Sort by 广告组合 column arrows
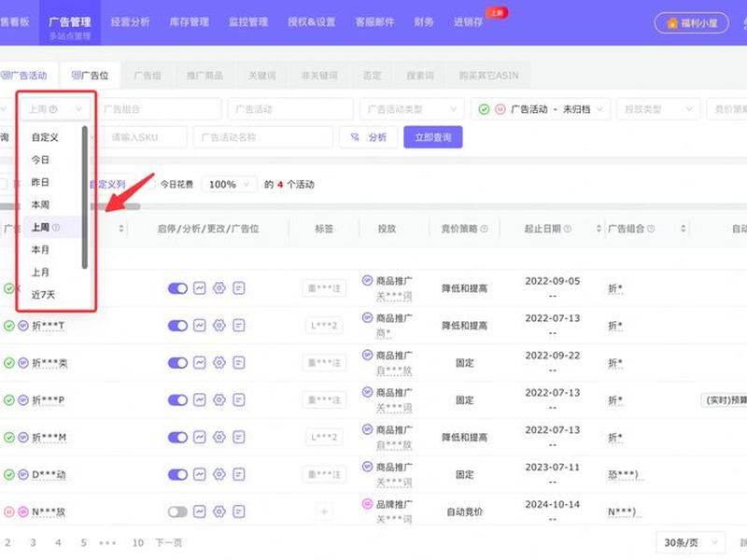 [x=684, y=229]
